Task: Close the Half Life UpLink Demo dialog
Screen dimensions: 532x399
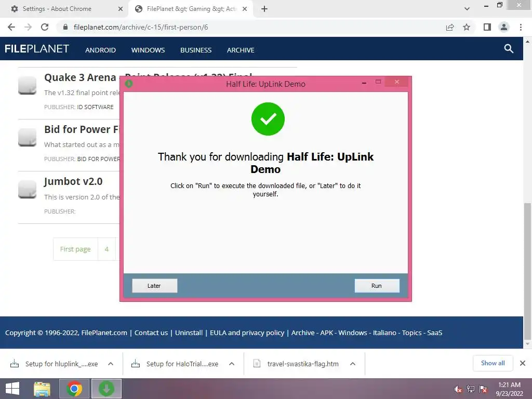Action: [396, 82]
